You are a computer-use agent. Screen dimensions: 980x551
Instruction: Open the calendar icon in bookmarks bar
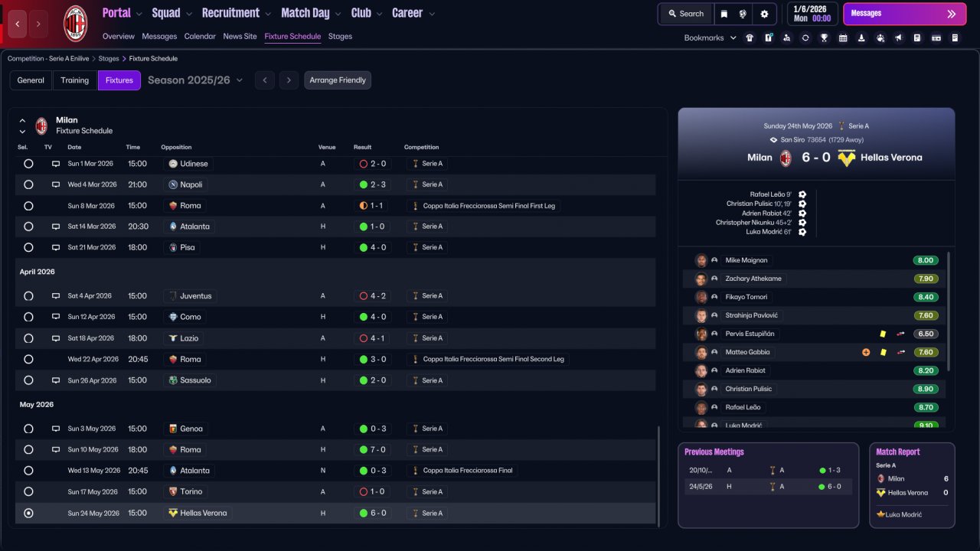point(843,37)
